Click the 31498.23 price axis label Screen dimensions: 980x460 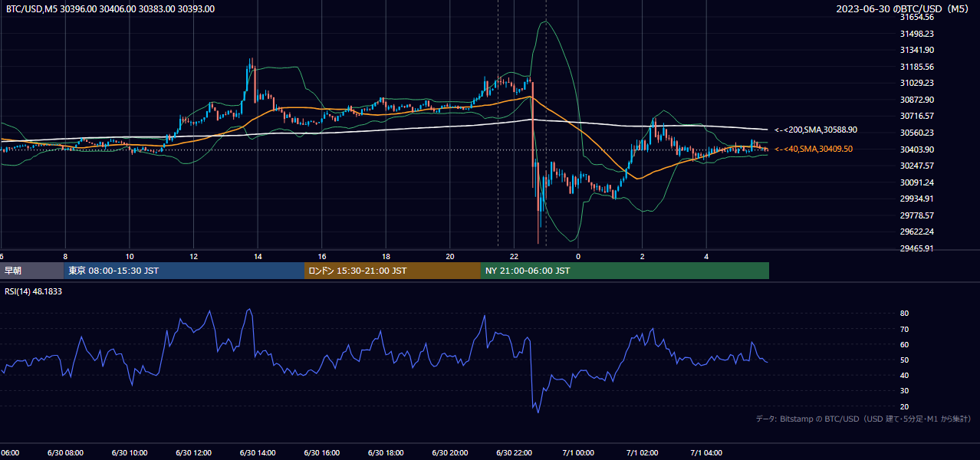pos(916,34)
